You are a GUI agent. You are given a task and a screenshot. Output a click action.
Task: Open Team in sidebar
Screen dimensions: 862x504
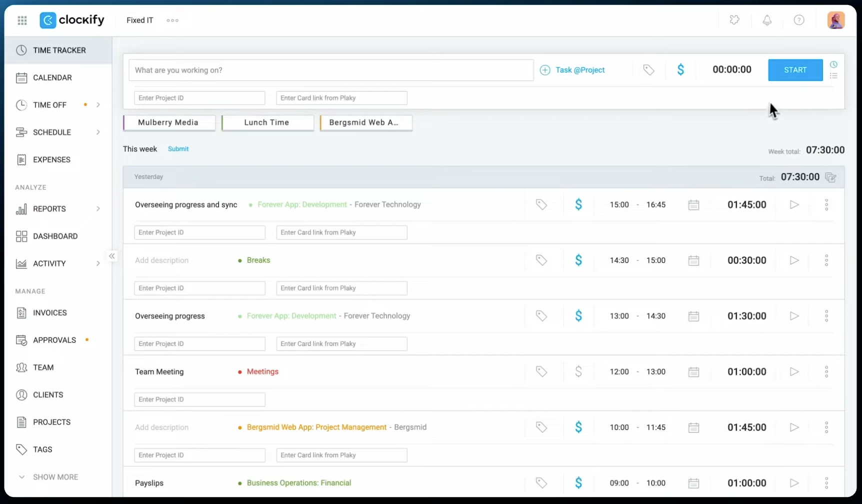coord(58,367)
